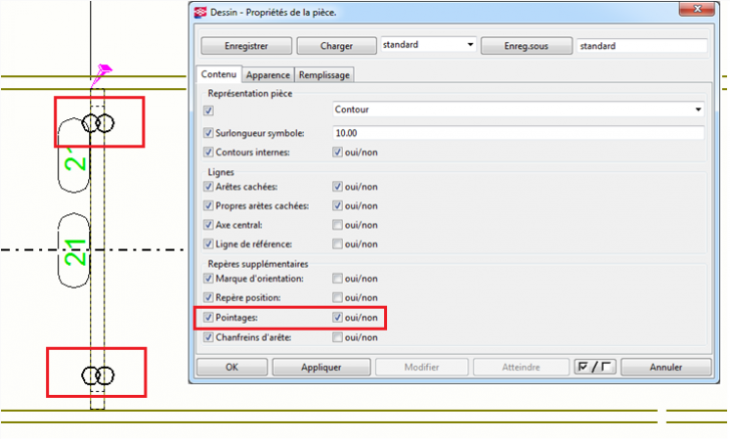Click the Annuler button
730x439 pixels.
tap(666, 367)
